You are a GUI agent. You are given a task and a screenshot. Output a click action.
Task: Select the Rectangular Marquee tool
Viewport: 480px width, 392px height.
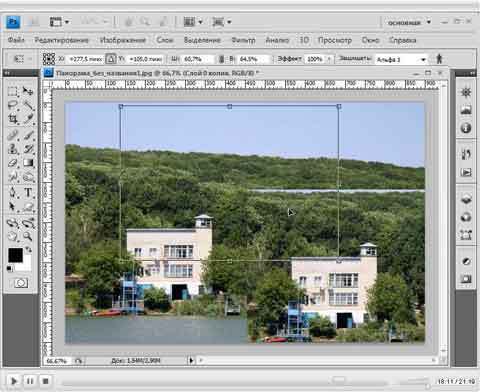pyautogui.click(x=13, y=91)
